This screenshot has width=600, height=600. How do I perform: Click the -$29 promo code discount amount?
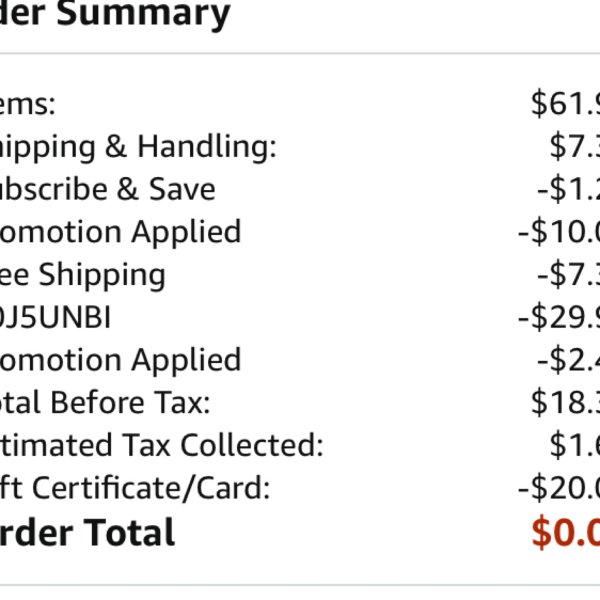(559, 318)
